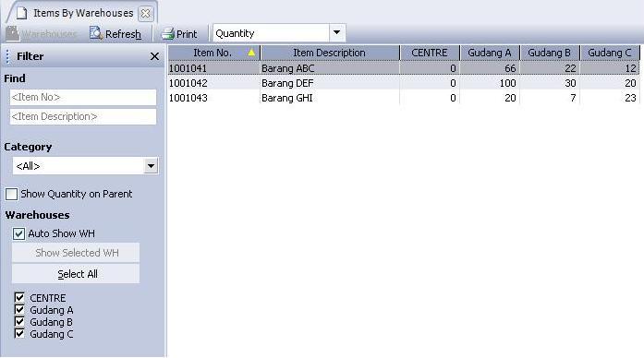The image size is (644, 358).
Task: Click the Gudang A column header
Action: [x=490, y=53]
